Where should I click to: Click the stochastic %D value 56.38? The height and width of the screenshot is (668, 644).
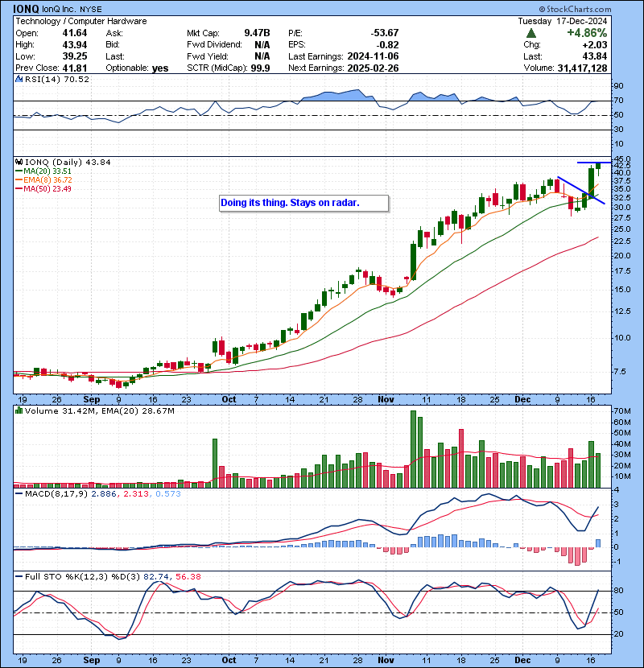[x=188, y=577]
